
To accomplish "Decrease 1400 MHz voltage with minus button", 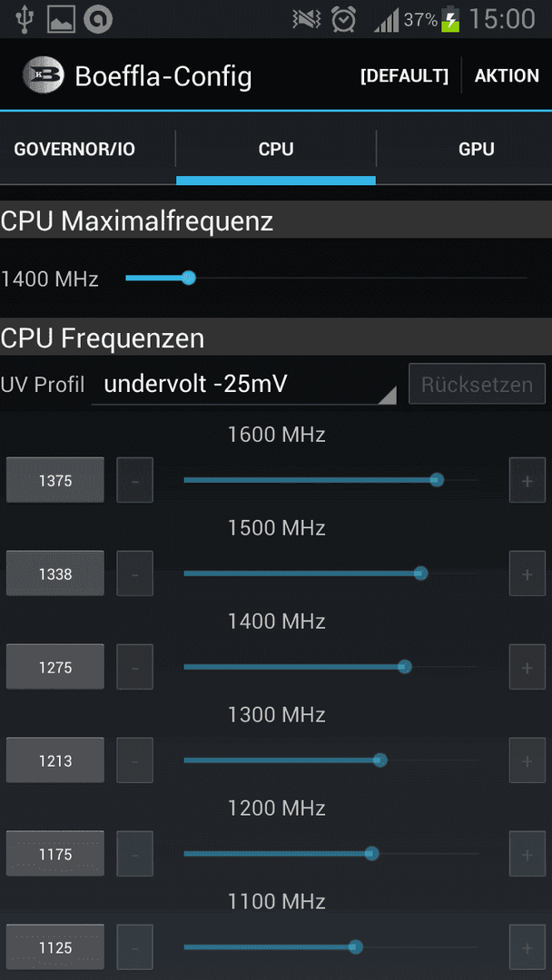I will pyautogui.click(x=135, y=667).
